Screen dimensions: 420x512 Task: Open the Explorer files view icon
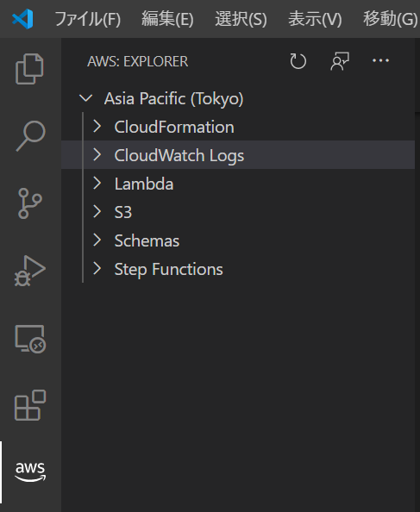tap(29, 69)
